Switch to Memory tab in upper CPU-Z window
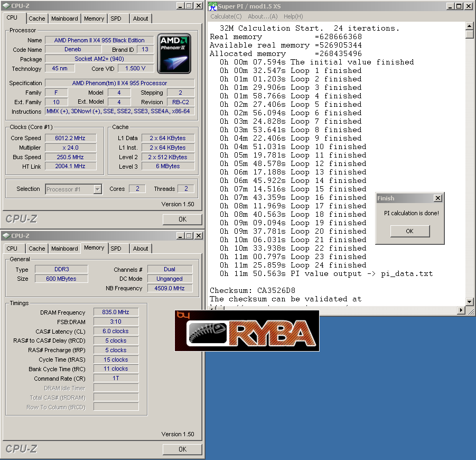 tap(94, 19)
